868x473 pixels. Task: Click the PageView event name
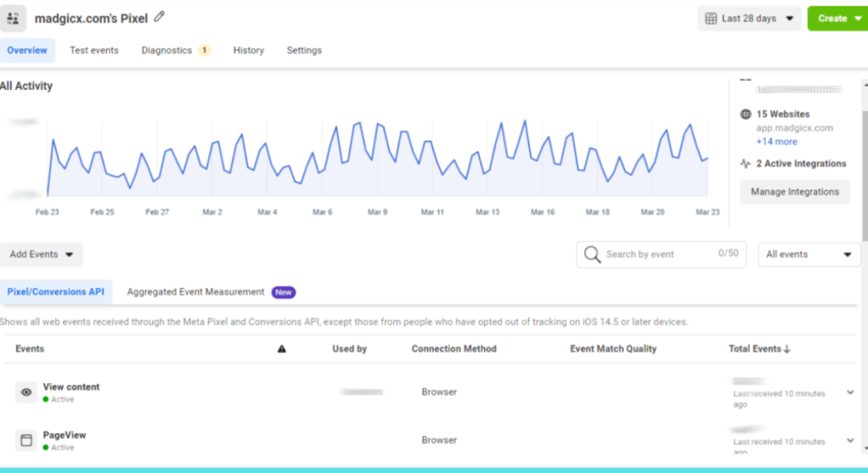tap(64, 435)
